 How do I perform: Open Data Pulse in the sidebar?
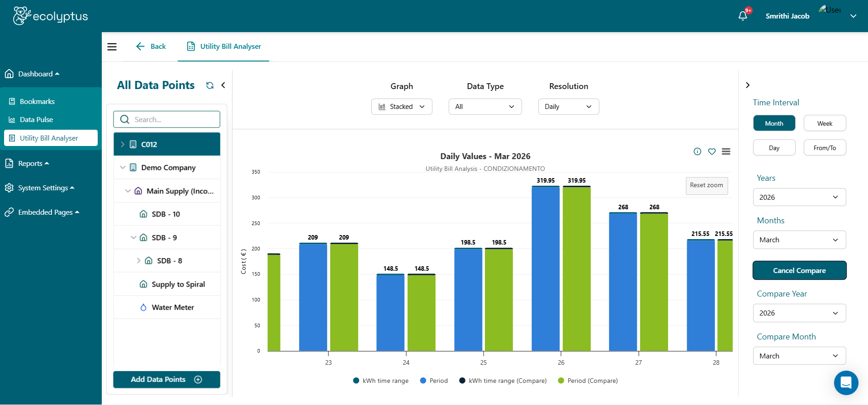36,120
